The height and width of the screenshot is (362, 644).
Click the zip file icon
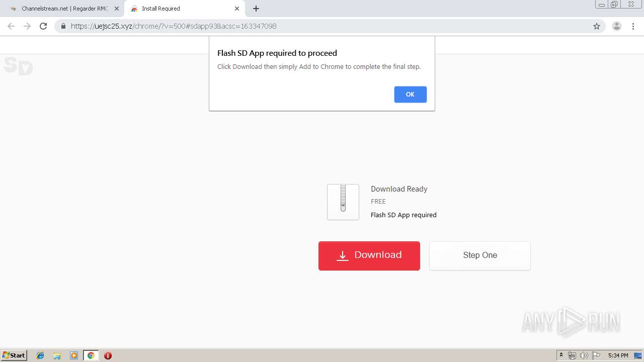tap(343, 202)
